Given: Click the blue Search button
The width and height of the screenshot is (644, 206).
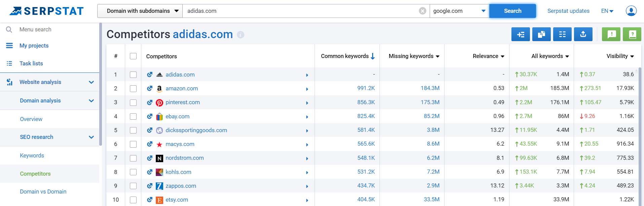Looking at the screenshot, I should click(512, 11).
